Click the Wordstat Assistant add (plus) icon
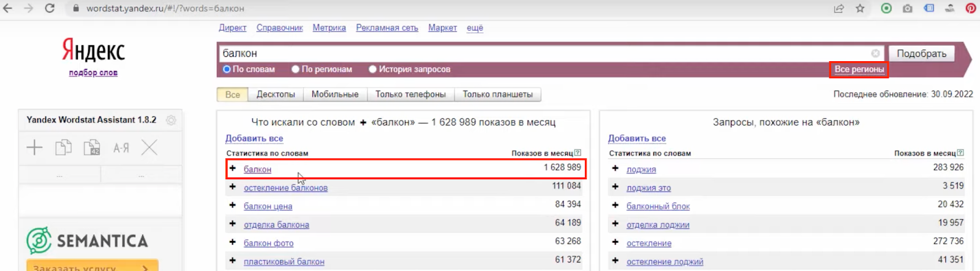This screenshot has height=271, width=980. [x=35, y=147]
